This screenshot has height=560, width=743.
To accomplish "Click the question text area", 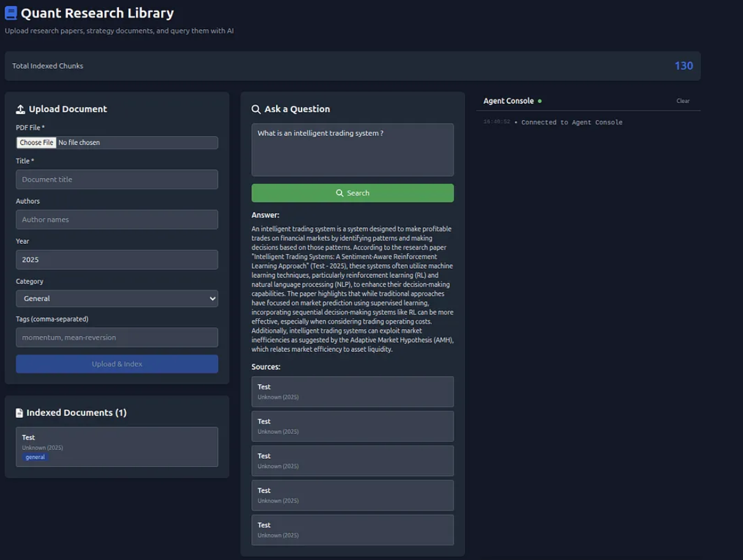I will click(x=352, y=150).
